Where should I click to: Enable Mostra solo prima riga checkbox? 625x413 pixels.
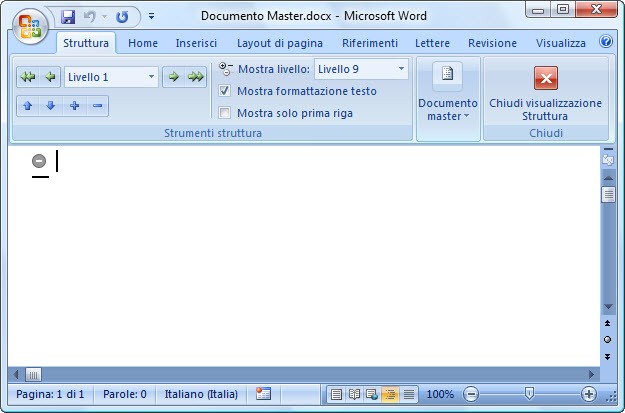(x=225, y=113)
